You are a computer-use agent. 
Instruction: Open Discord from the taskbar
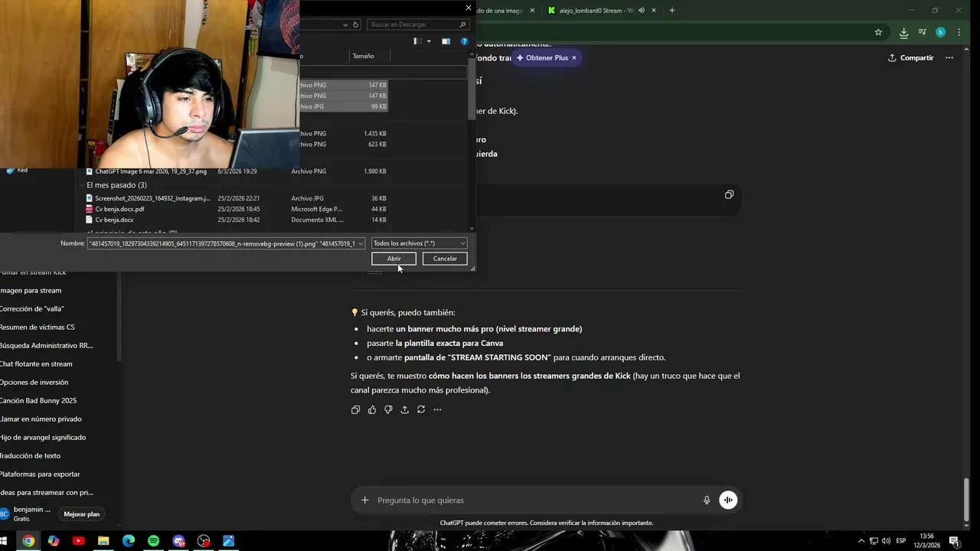pyautogui.click(x=178, y=541)
